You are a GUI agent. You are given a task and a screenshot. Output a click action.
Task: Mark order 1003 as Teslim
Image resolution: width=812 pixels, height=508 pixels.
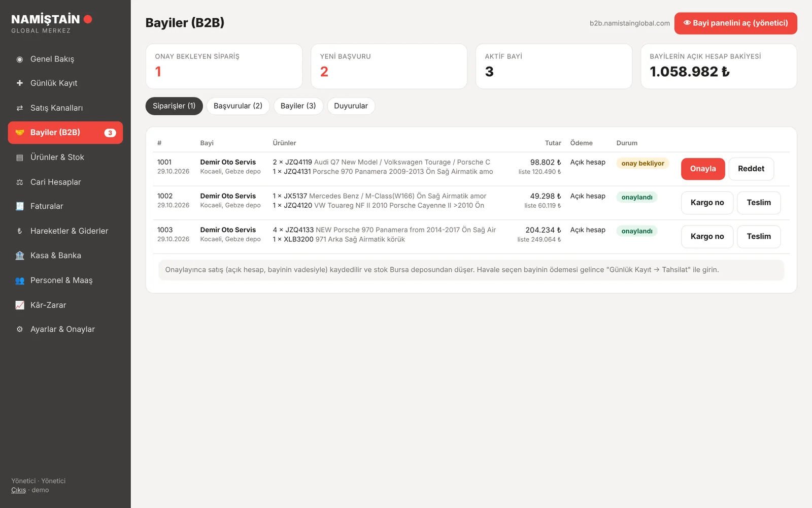coord(759,237)
